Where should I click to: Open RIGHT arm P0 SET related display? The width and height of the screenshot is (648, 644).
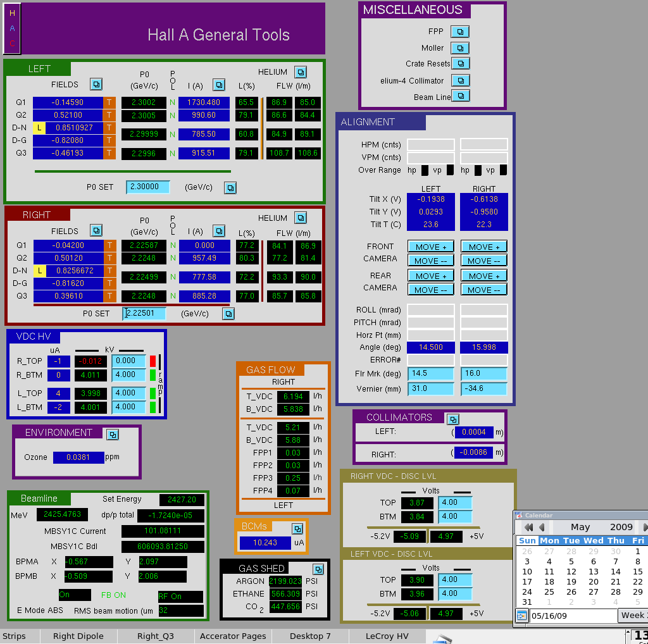pos(228,314)
